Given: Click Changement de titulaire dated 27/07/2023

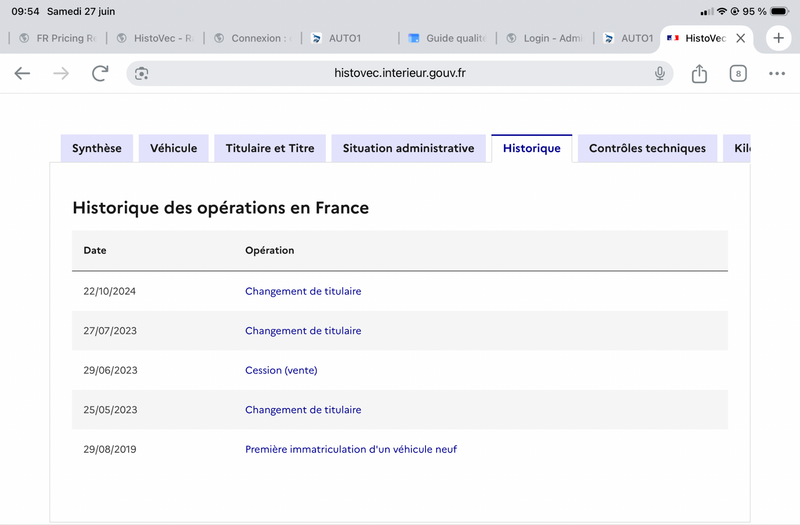Looking at the screenshot, I should point(303,331).
